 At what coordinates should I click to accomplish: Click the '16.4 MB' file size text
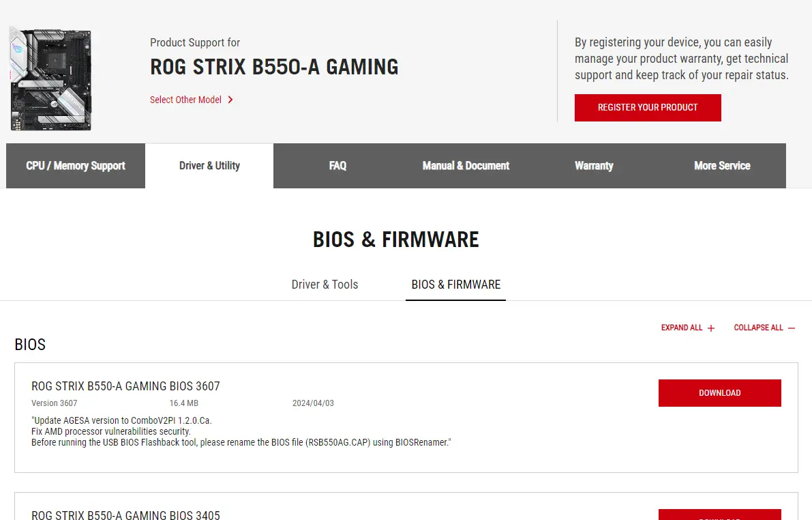[184, 403]
